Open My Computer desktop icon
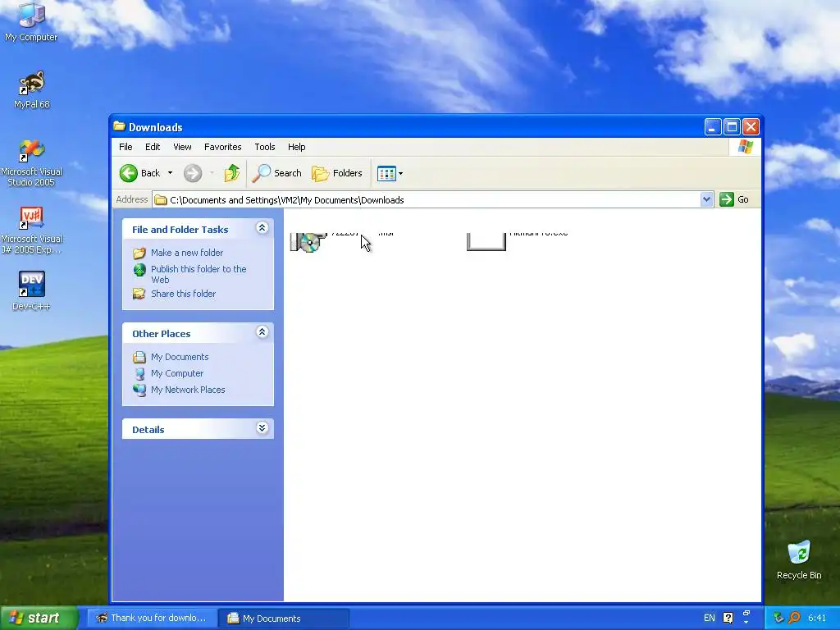 tap(31, 21)
